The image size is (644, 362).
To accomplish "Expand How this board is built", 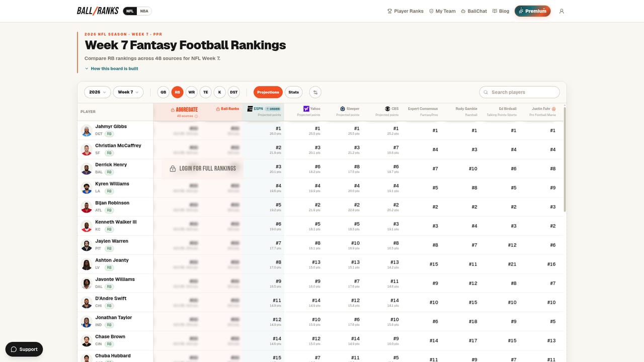I will [x=111, y=68].
